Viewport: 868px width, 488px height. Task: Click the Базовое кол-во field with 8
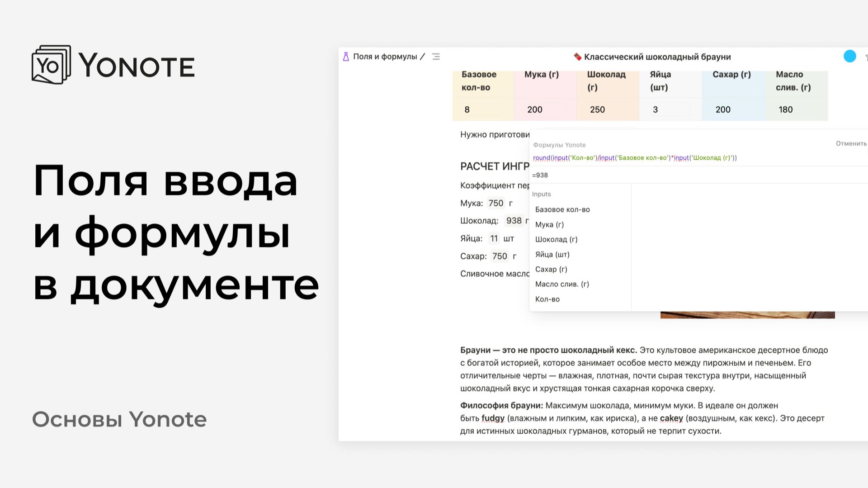pyautogui.click(x=482, y=109)
